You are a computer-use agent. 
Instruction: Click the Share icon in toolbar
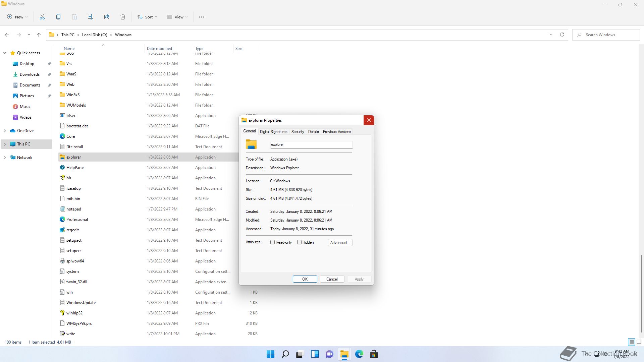pos(107,17)
